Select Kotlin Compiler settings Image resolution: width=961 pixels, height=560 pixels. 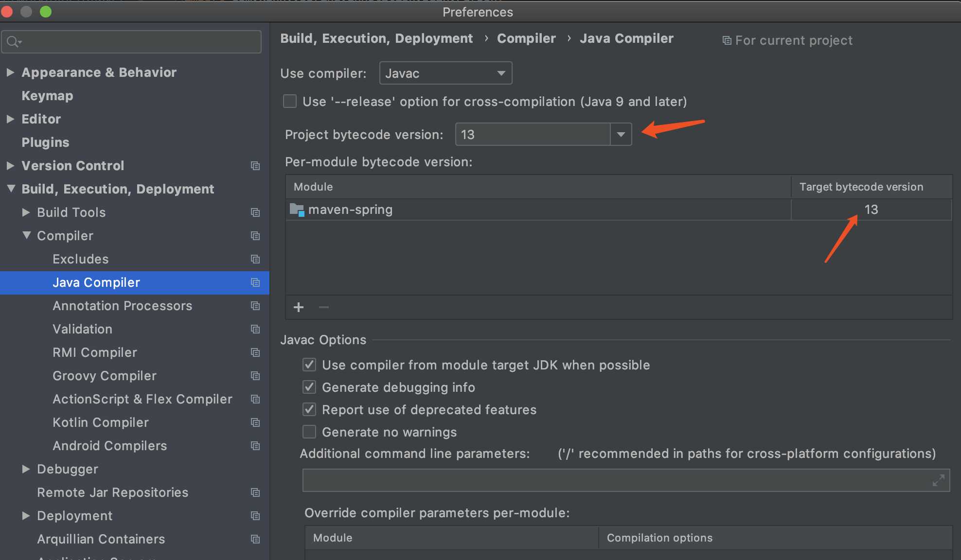click(x=100, y=422)
